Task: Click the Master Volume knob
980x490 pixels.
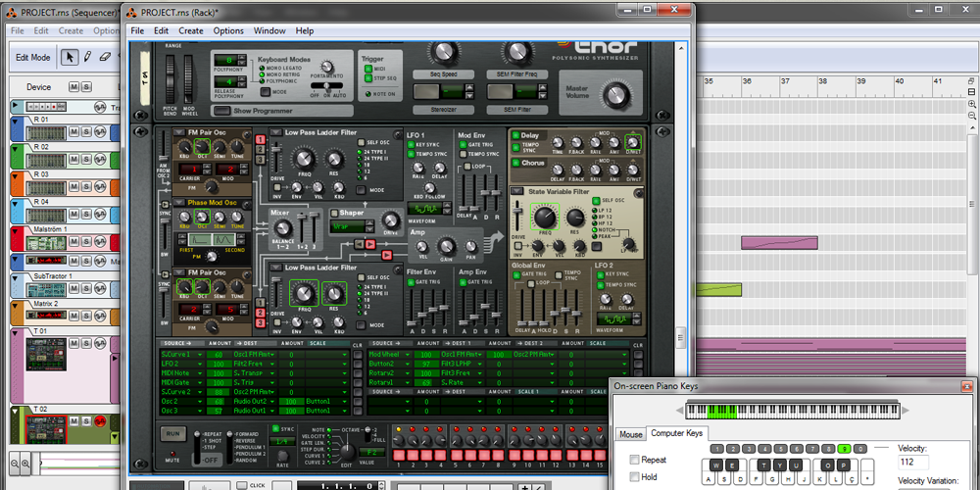Action: 615,95
